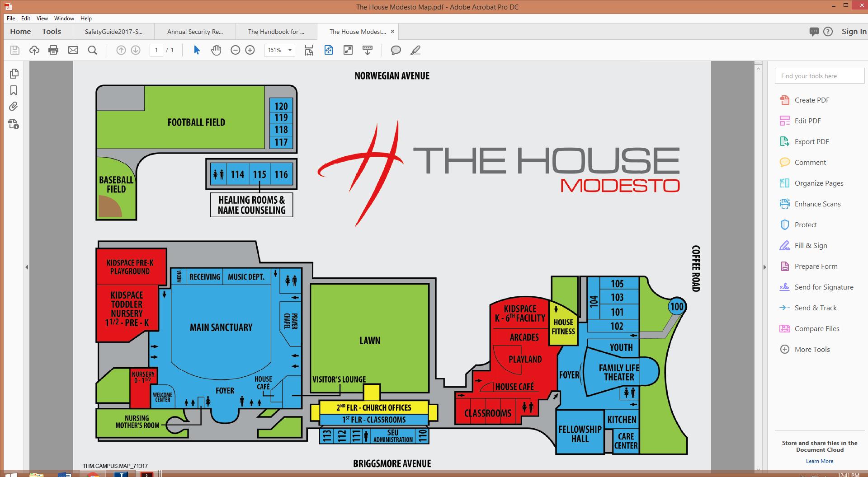This screenshot has height=477, width=868.
Task: Open the read mode toolbar icon
Action: [x=368, y=50]
